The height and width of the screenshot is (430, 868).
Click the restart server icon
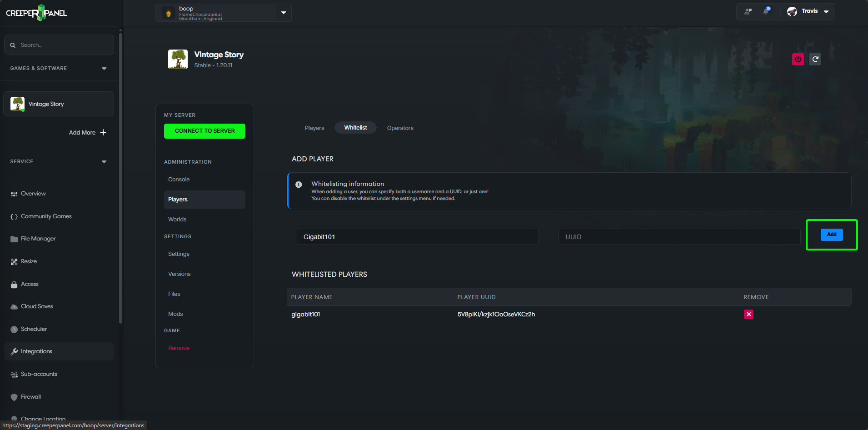click(x=815, y=59)
